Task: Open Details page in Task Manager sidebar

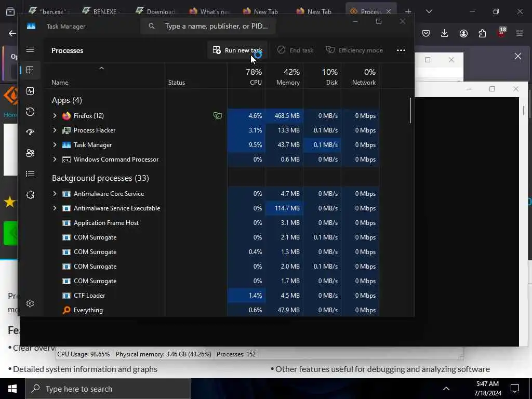Action: 30,174
